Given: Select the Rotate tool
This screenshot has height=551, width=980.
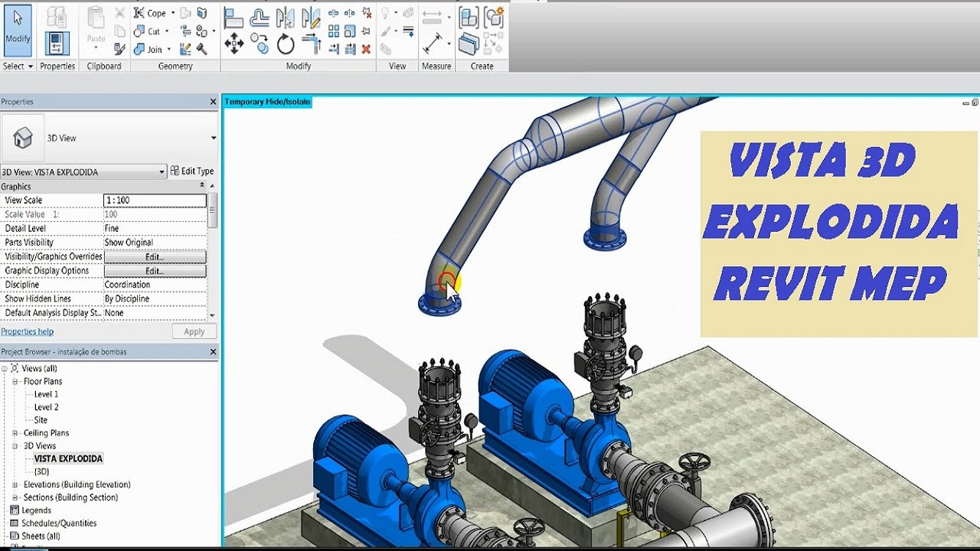Looking at the screenshot, I should [x=285, y=44].
